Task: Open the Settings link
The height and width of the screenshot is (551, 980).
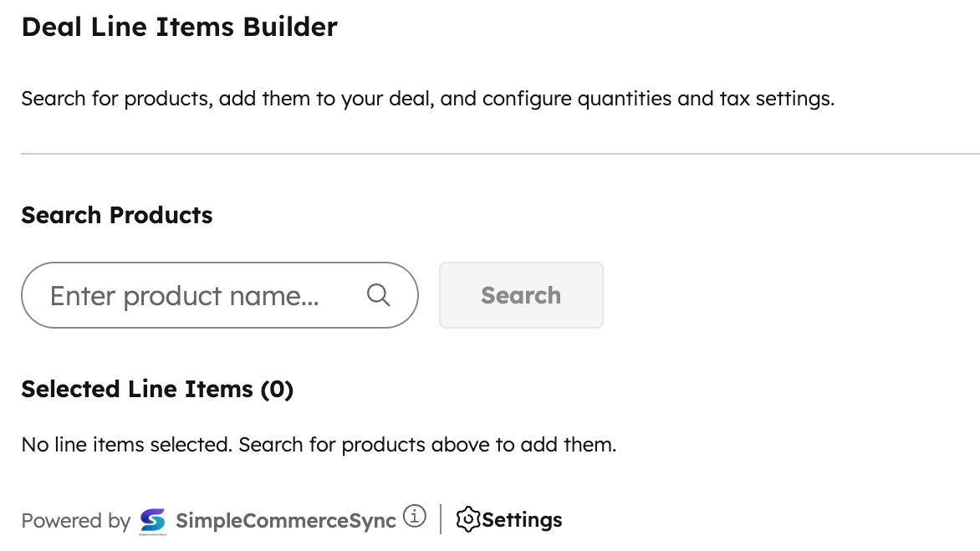Action: pyautogui.click(x=522, y=520)
